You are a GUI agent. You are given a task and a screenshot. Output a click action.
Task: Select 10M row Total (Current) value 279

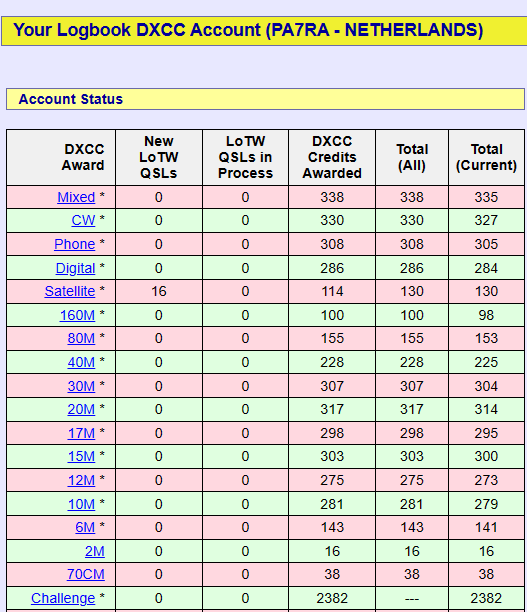pos(486,504)
